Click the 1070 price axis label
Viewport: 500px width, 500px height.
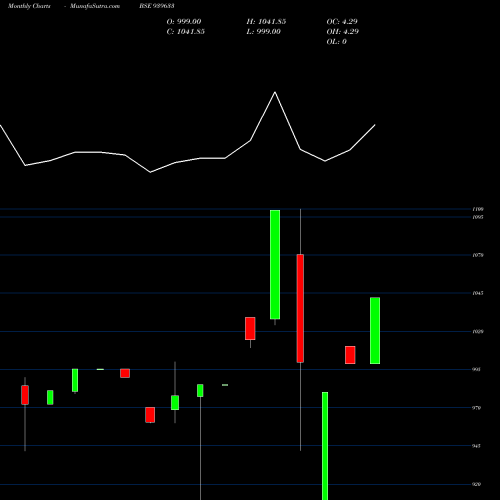[478, 255]
